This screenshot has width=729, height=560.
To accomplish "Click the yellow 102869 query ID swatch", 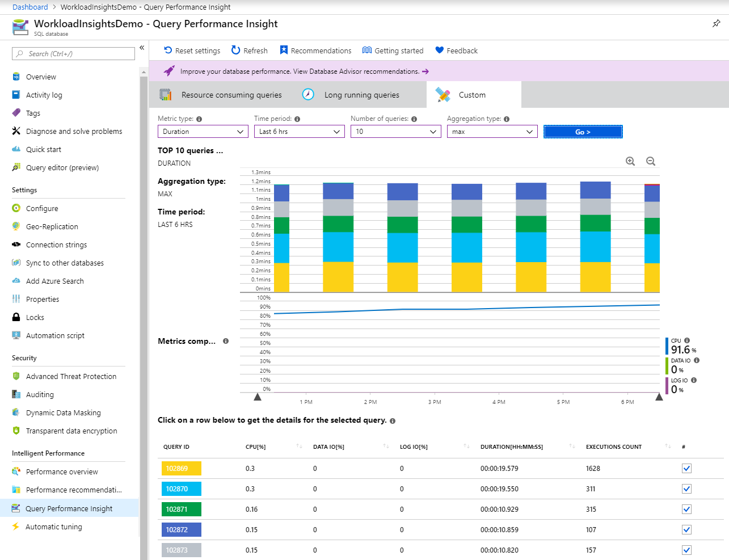I will [181, 469].
